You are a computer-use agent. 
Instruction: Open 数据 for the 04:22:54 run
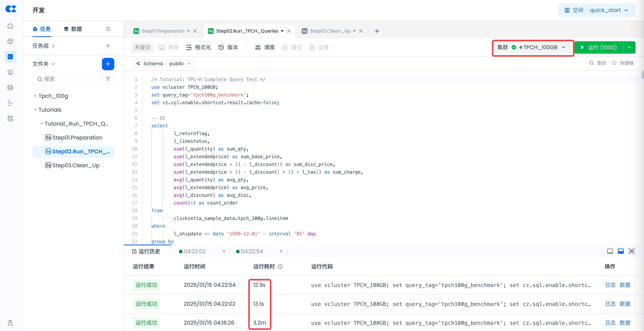(x=625, y=285)
